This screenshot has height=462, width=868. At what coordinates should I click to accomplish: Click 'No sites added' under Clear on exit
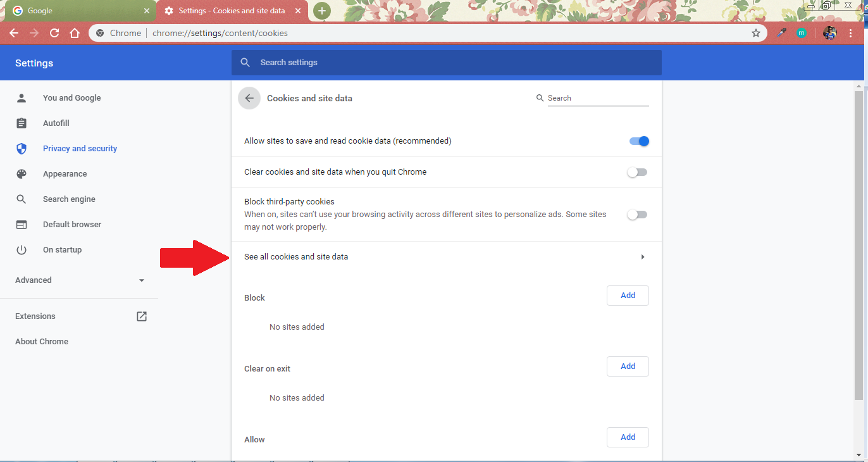point(297,398)
